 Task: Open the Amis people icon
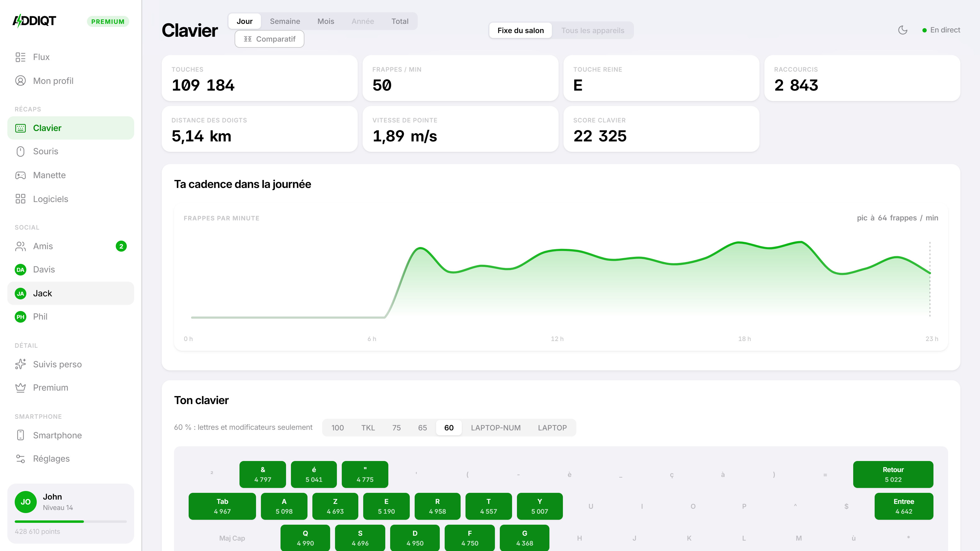pos(21,246)
